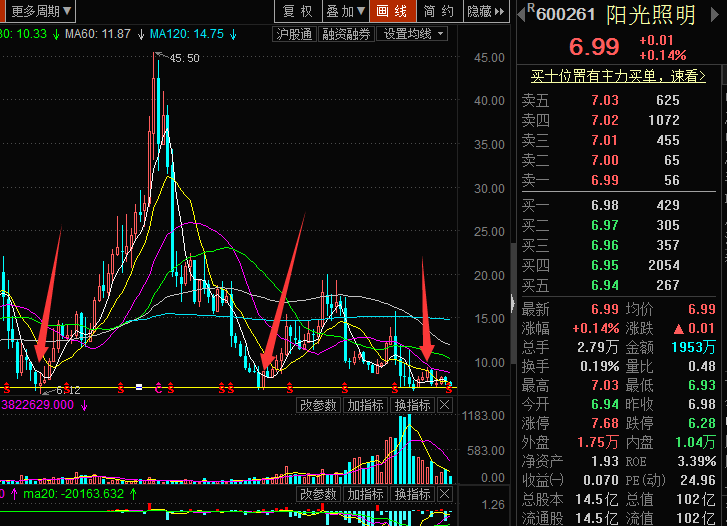
Task: Click 跌停 price 6.28
Action: click(x=702, y=423)
